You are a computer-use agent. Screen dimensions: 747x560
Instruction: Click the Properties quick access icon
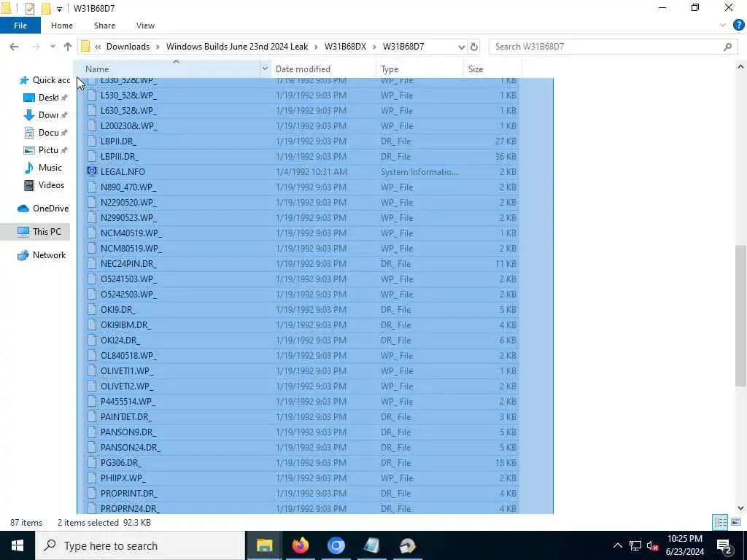(x=29, y=8)
